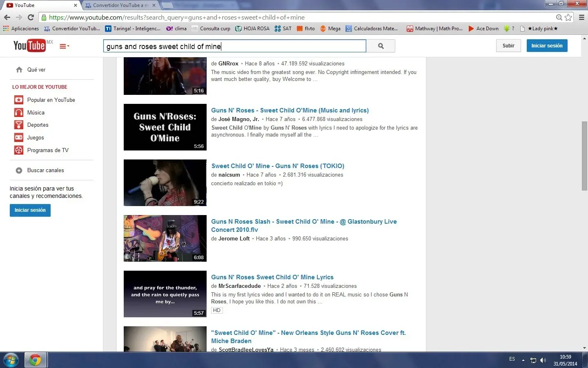Open the Deportes sidebar icon
This screenshot has height=368, width=588.
[19, 125]
